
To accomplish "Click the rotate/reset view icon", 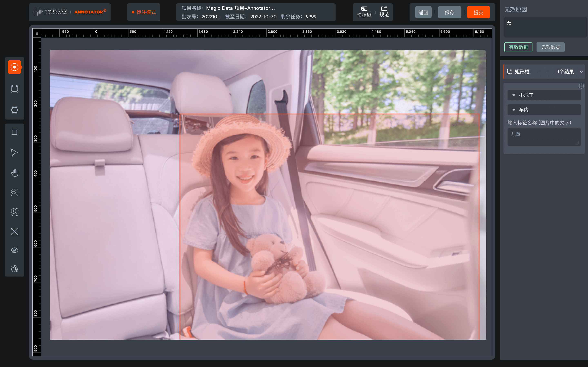I will pos(14,269).
